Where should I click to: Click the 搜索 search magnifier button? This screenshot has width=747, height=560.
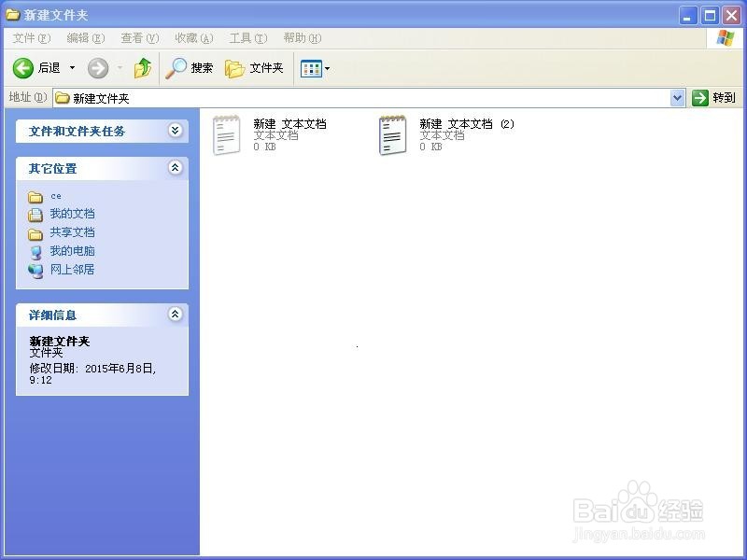[x=190, y=68]
